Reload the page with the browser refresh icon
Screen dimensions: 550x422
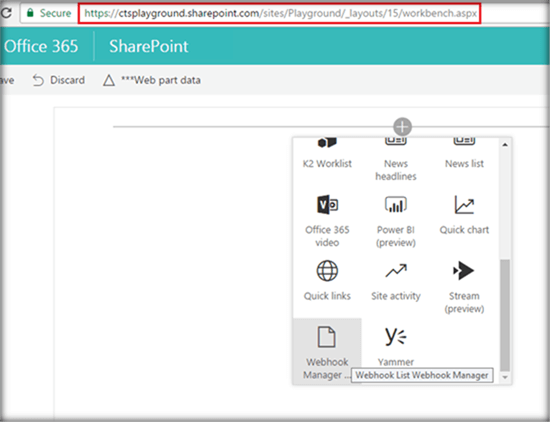click(x=6, y=13)
